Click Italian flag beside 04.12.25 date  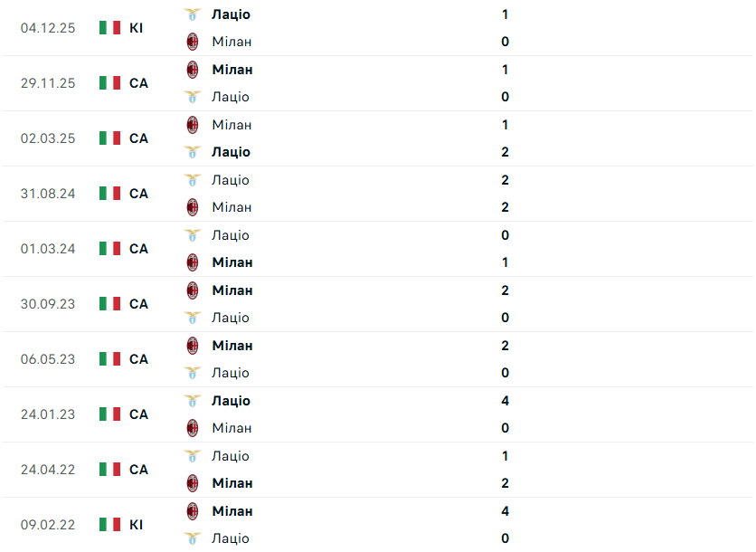(x=109, y=28)
